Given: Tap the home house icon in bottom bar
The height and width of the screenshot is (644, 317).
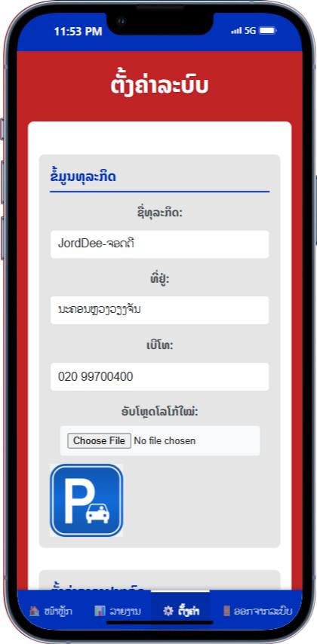Looking at the screenshot, I should pyautogui.click(x=35, y=611).
